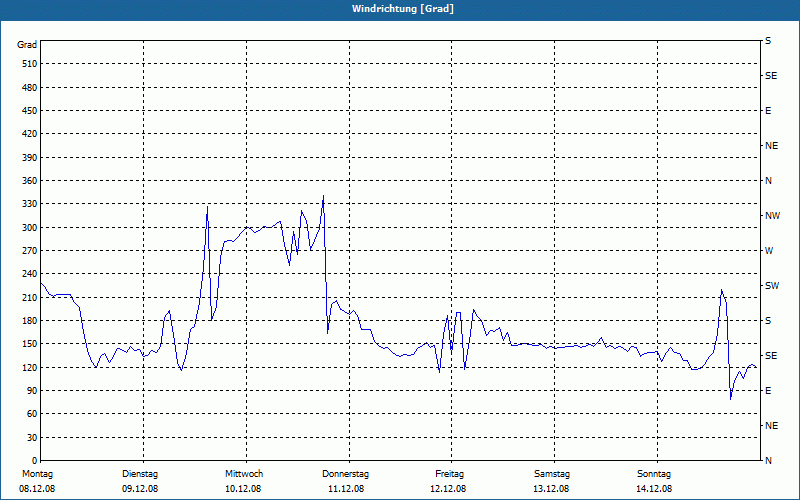Image resolution: width=800 pixels, height=500 pixels.
Task: Click the 'W' compass label
Action: pyautogui.click(x=769, y=251)
